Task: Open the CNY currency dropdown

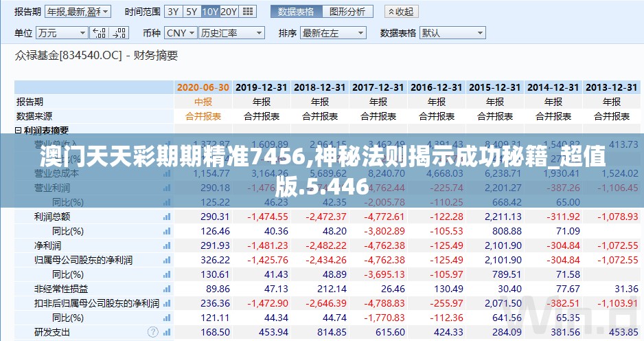Action: (x=181, y=33)
